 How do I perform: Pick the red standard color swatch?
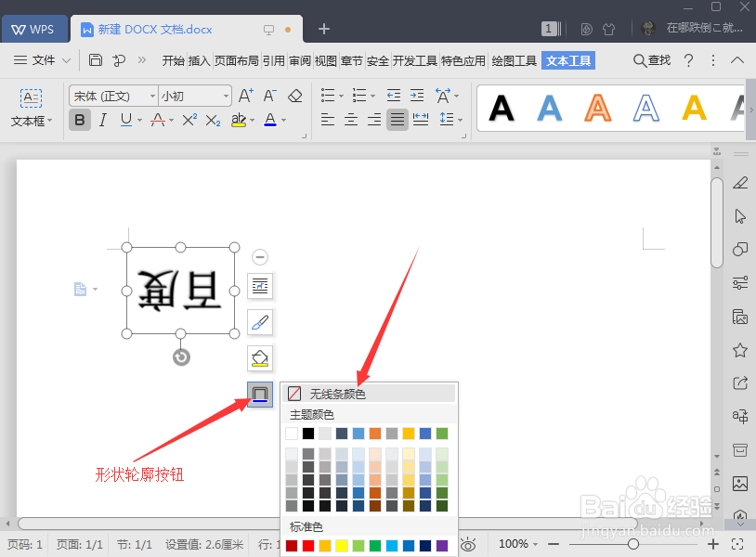pyautogui.click(x=307, y=546)
